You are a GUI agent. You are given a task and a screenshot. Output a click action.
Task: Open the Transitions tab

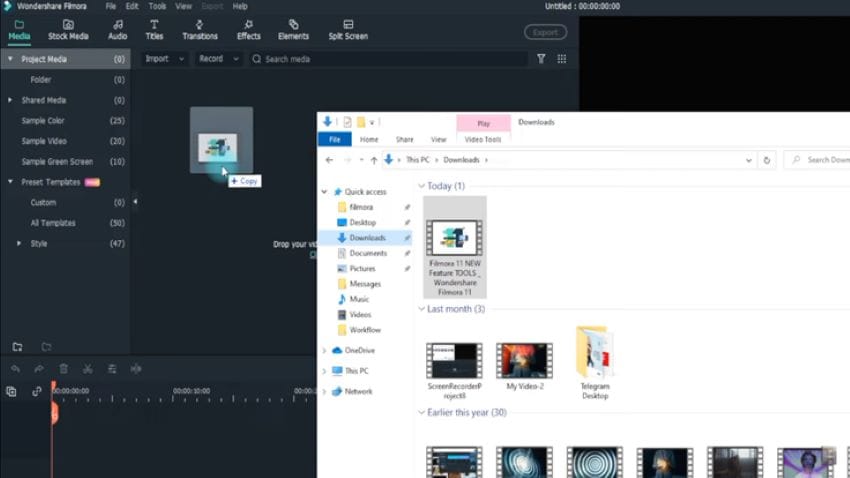[200, 30]
